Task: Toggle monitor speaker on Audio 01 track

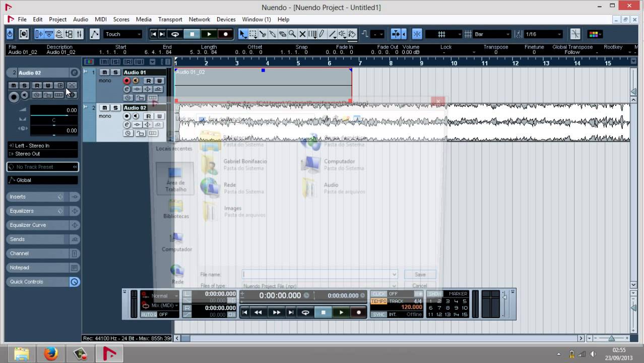Action: pos(135,81)
